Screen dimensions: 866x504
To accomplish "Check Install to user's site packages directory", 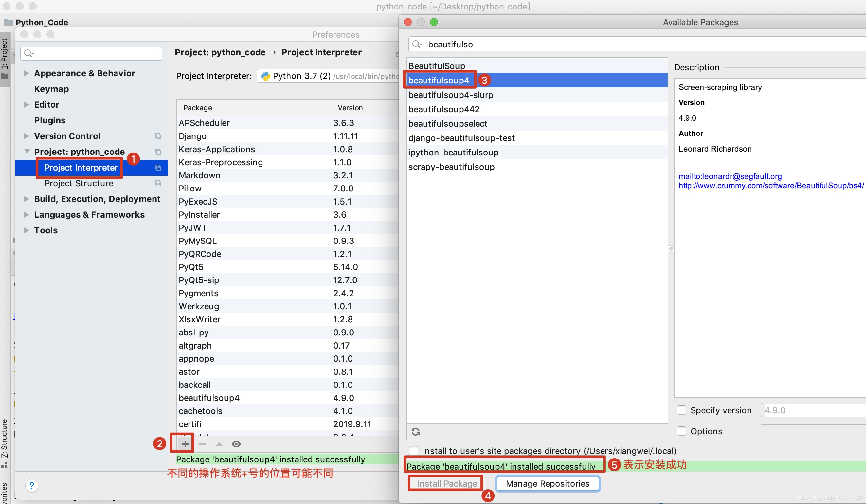I will (x=414, y=451).
